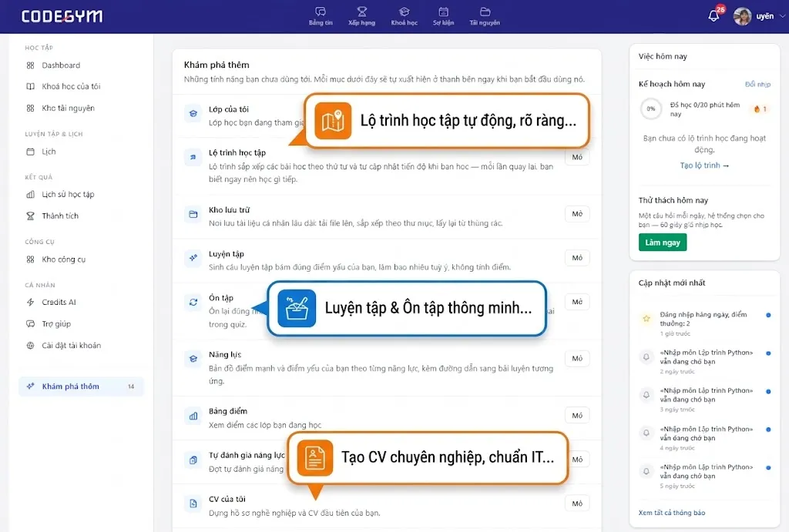This screenshot has height=532, width=789.
Task: Open Khoá học in top navigation
Action: click(x=404, y=16)
